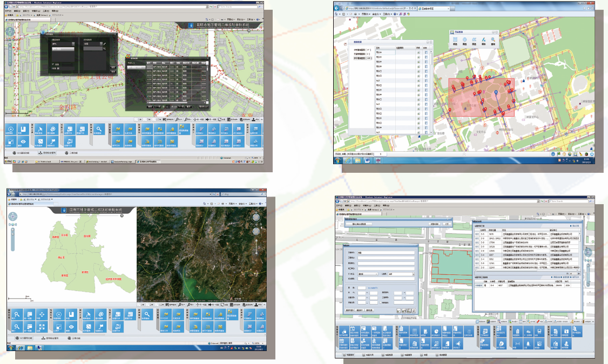608x364 pixels.
Task: Click the blue map pin marker
Action: (x=496, y=93)
